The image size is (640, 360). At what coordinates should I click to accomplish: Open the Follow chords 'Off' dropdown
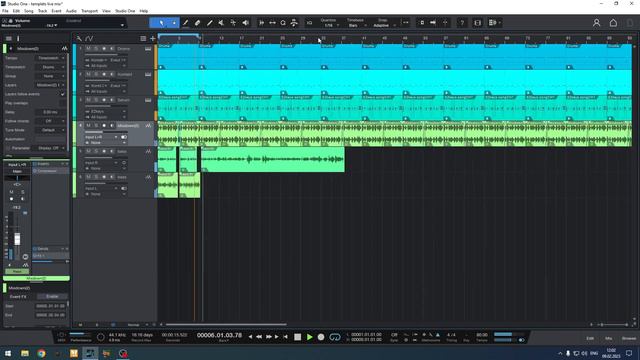coord(51,121)
